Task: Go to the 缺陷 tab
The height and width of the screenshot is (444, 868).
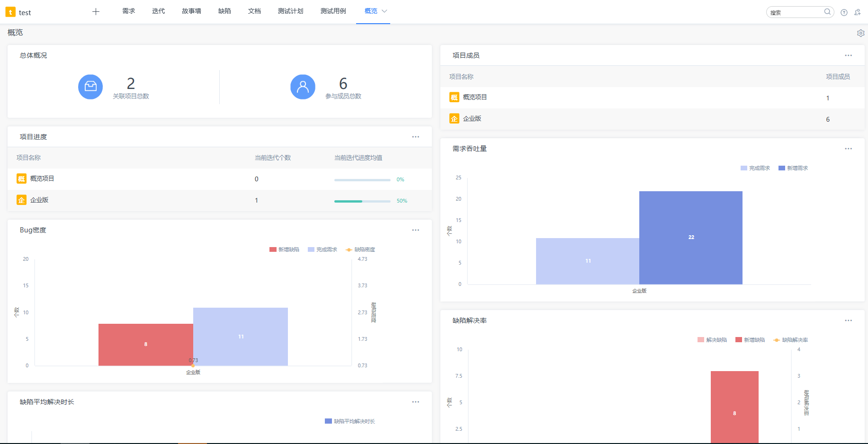Action: point(224,11)
